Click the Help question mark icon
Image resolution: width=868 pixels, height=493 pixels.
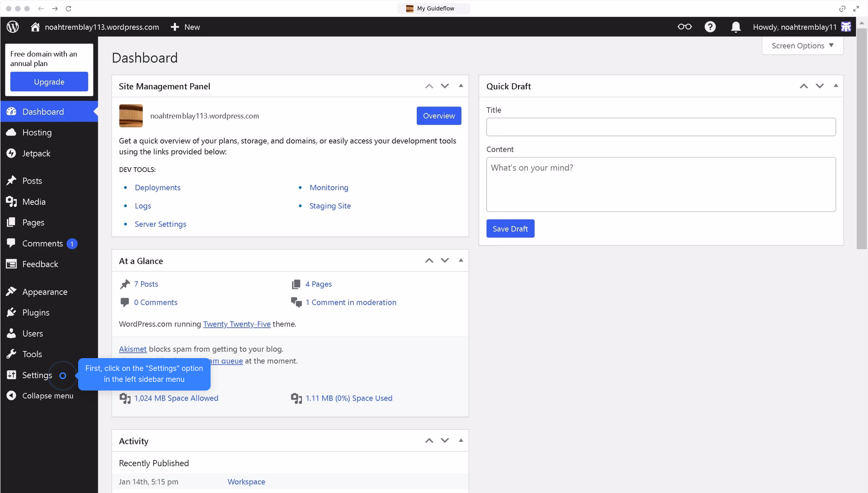(x=710, y=27)
